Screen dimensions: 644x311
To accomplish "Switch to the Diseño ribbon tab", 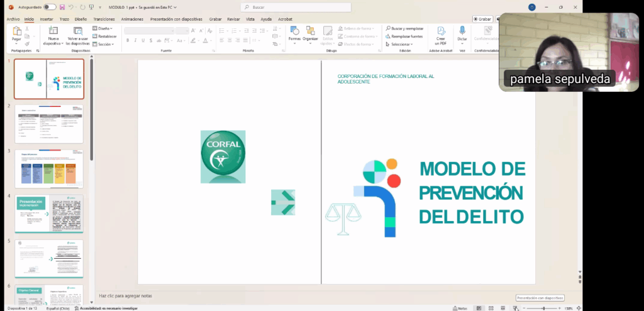I will (80, 19).
